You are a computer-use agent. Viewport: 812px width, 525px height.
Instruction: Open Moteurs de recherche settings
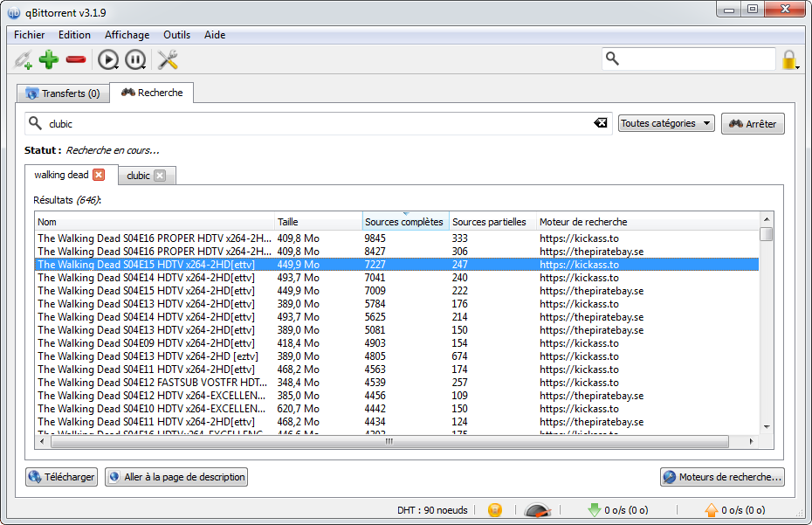point(722,477)
